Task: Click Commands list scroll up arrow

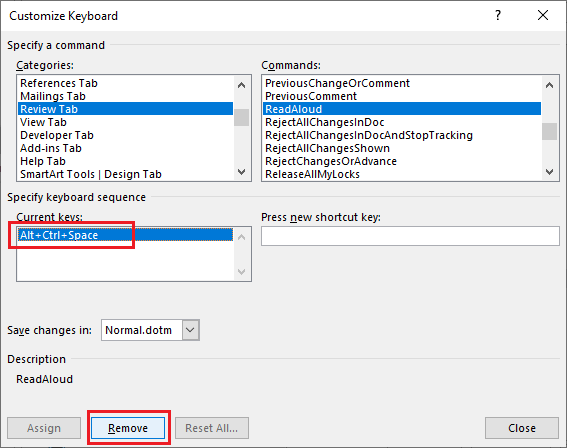Action: pos(549,85)
